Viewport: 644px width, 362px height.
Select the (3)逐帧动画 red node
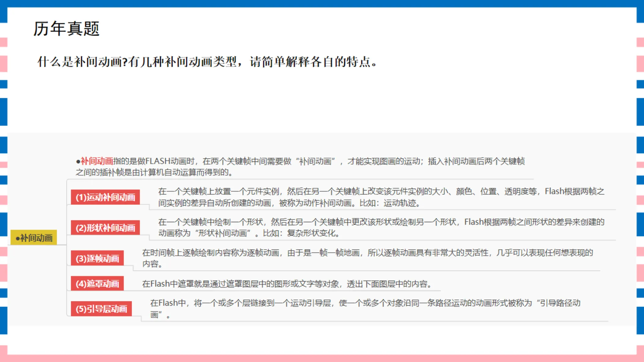pyautogui.click(x=97, y=258)
